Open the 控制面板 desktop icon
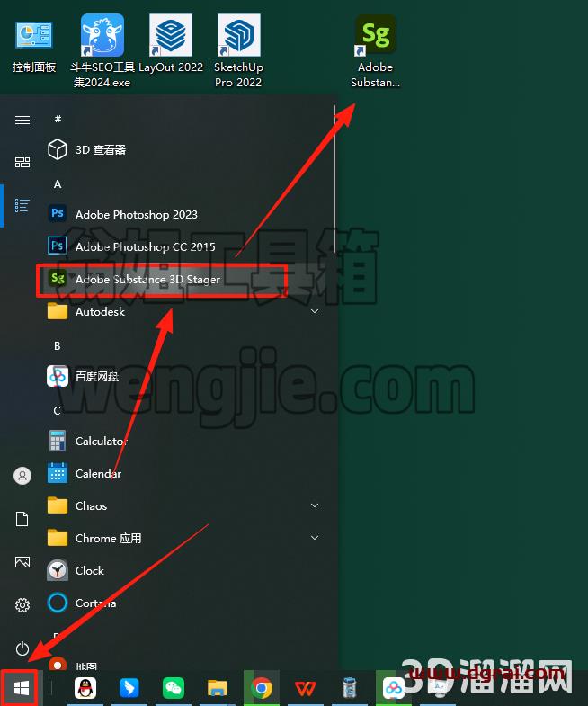 point(34,45)
